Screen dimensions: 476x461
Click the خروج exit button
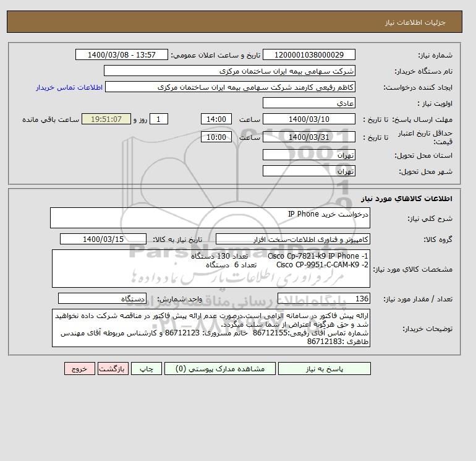(80, 369)
